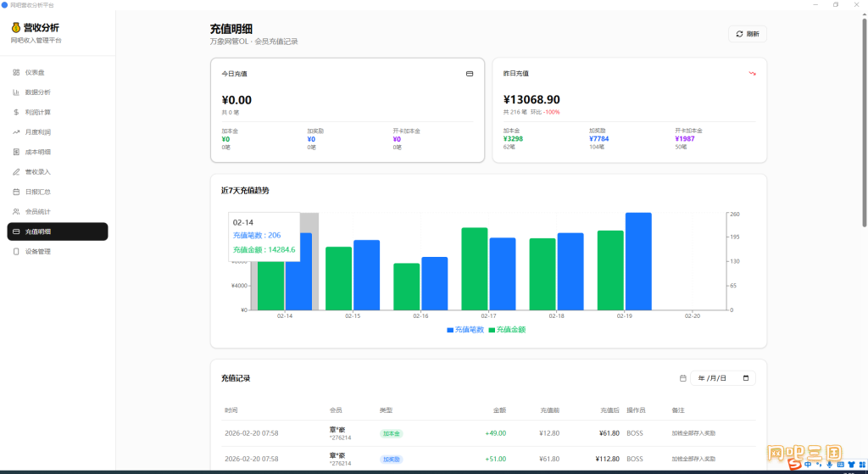Open 会员统计 in the sidebar
The height and width of the screenshot is (474, 868).
58,212
